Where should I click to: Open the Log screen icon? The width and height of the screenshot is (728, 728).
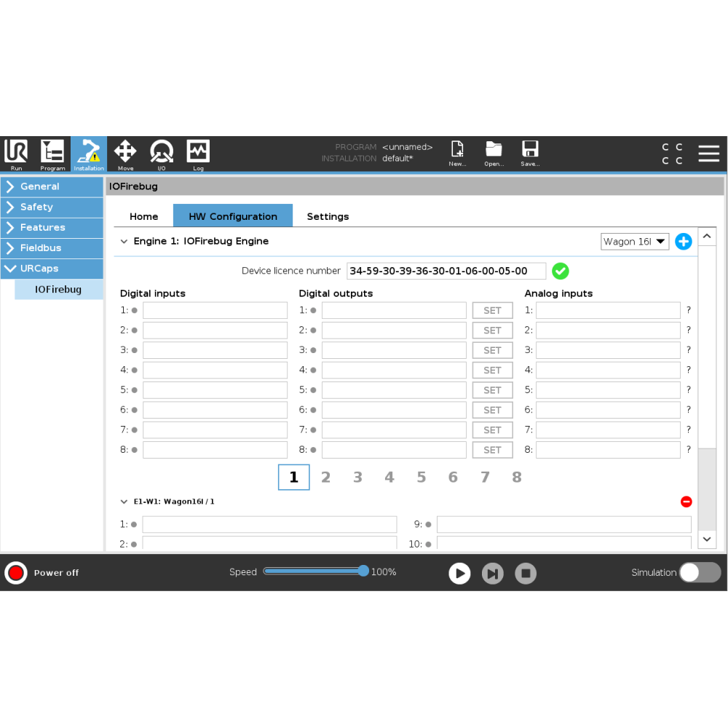[198, 154]
